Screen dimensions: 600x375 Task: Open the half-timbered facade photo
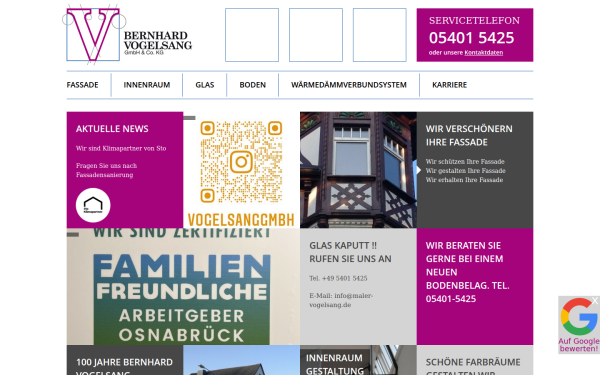(x=358, y=170)
